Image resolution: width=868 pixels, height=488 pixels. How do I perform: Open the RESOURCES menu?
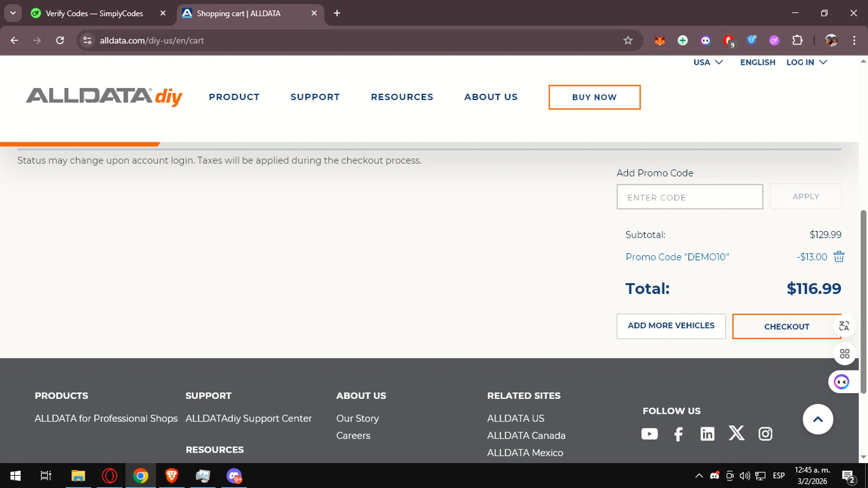click(402, 97)
